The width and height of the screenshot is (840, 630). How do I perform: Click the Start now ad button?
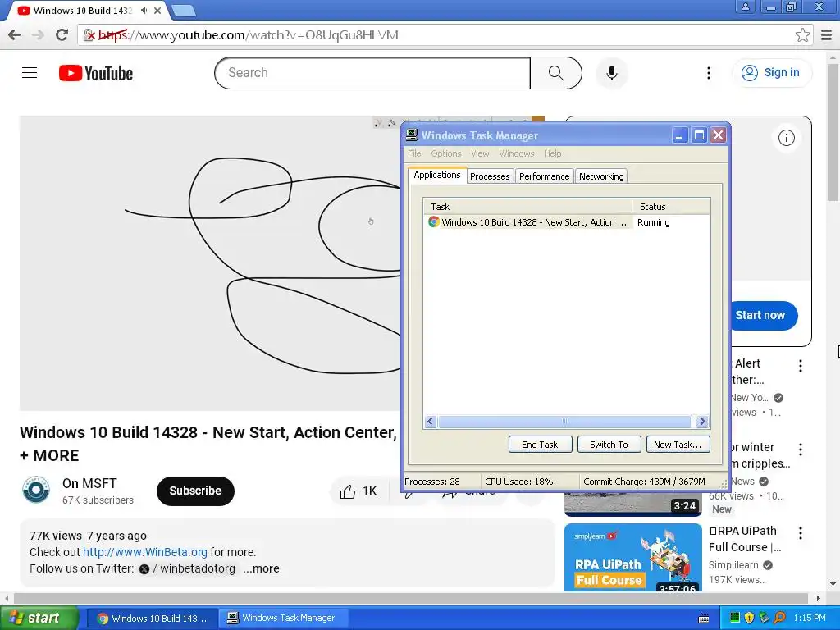click(763, 316)
